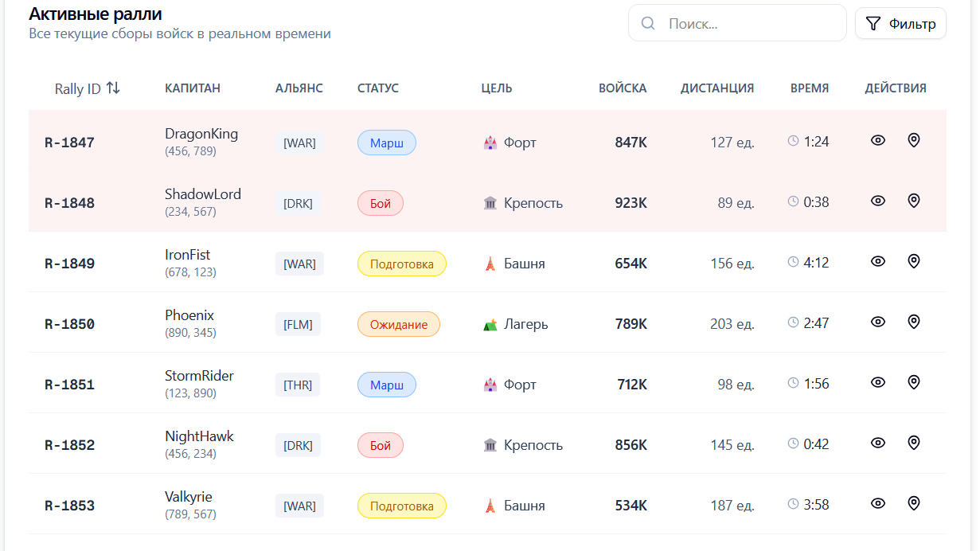Click the eye icon for Valkyrie's rally
This screenshot has width=980, height=551.
click(877, 503)
